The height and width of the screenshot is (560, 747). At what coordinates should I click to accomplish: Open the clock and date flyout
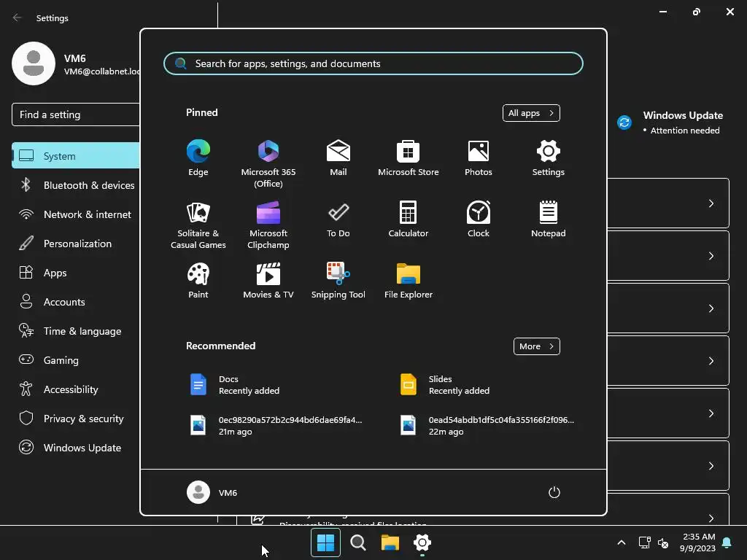698,542
